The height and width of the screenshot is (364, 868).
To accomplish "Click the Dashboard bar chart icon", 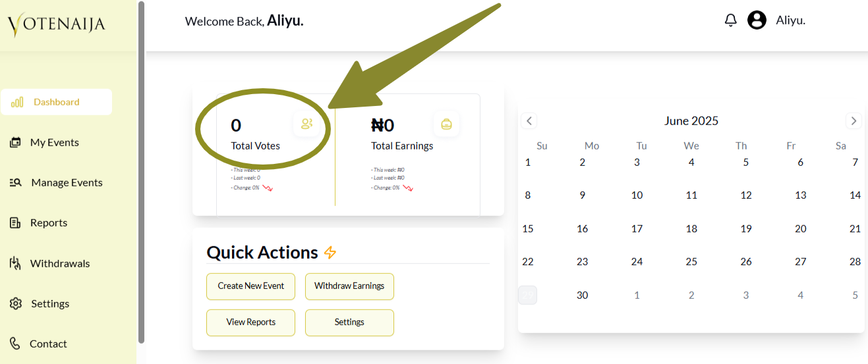I will 18,102.
